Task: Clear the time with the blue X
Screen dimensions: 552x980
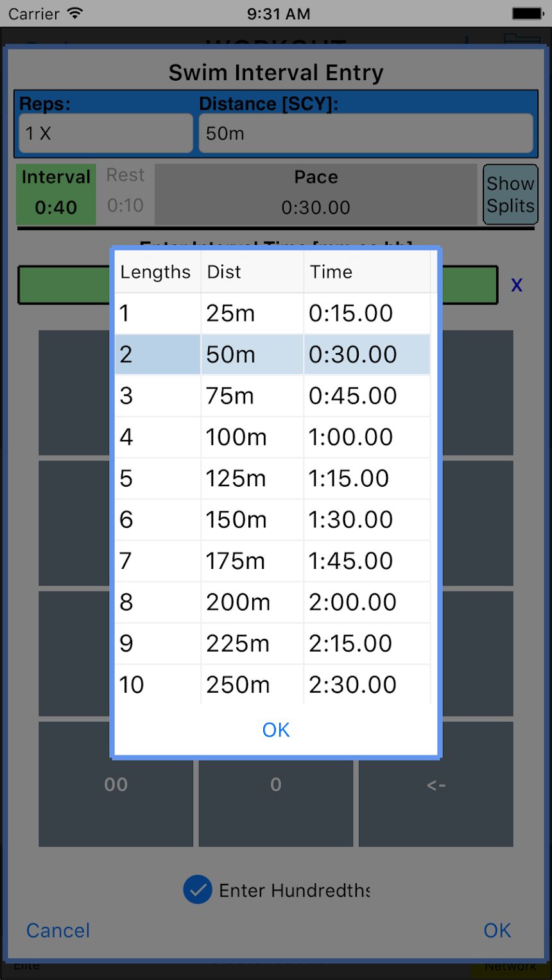Action: coord(517,285)
